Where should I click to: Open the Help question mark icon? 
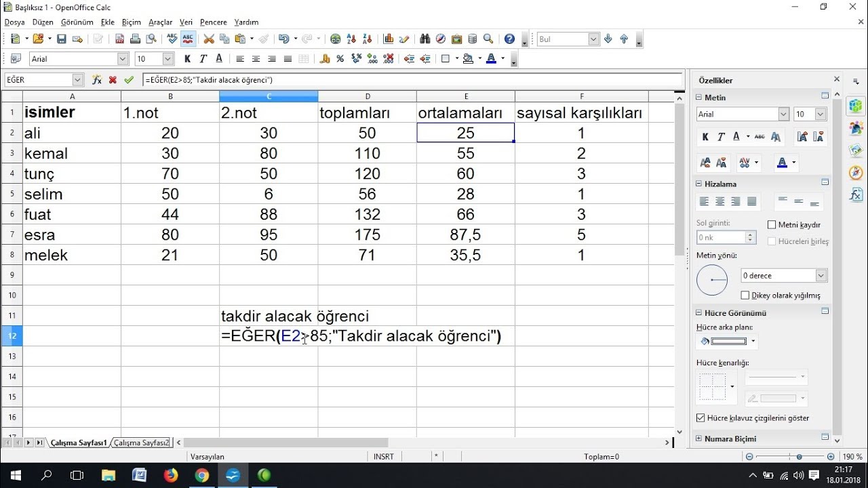(509, 39)
